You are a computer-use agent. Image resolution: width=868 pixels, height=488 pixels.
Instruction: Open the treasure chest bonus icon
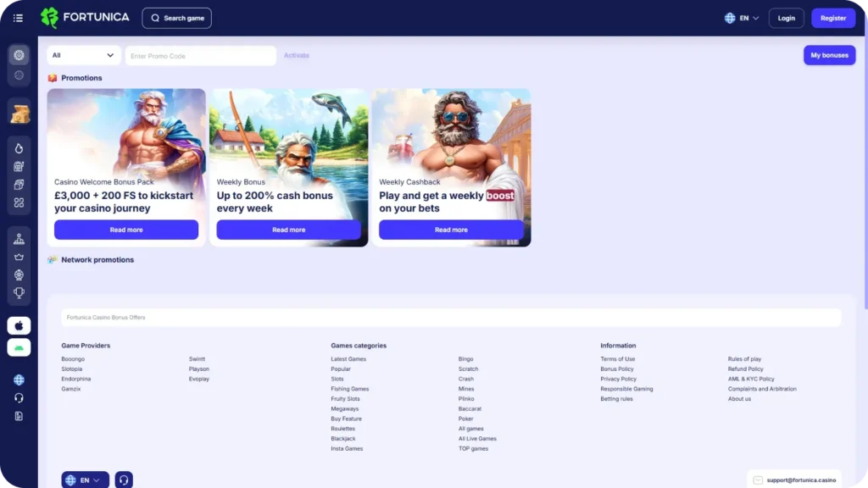(19, 114)
